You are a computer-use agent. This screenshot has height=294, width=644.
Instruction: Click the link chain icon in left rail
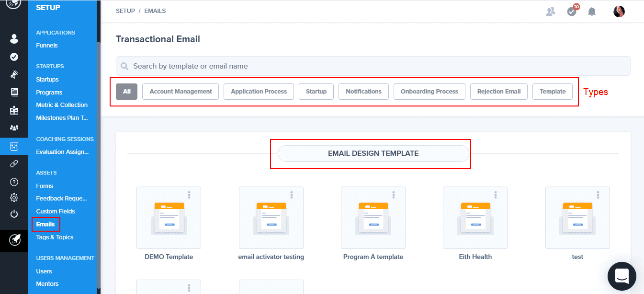pos(14,164)
